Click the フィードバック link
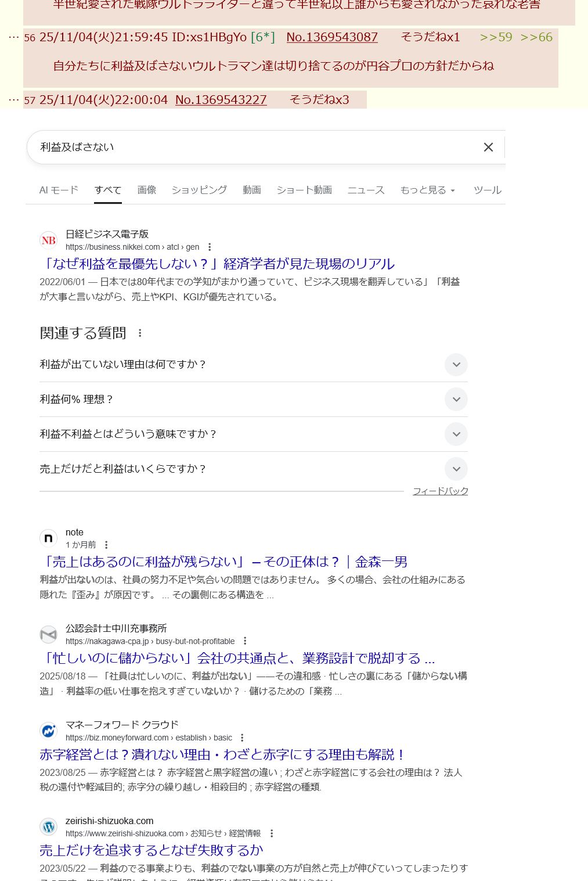 tap(440, 491)
